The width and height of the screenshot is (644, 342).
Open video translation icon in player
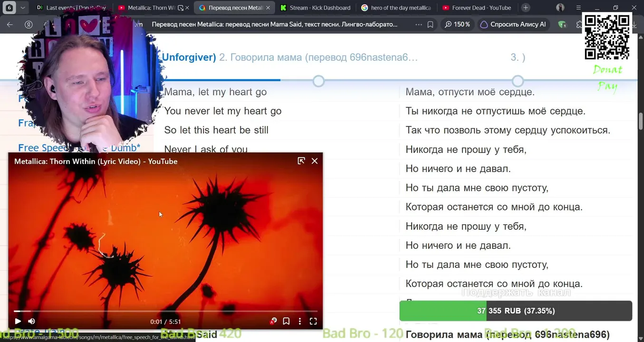273,322
